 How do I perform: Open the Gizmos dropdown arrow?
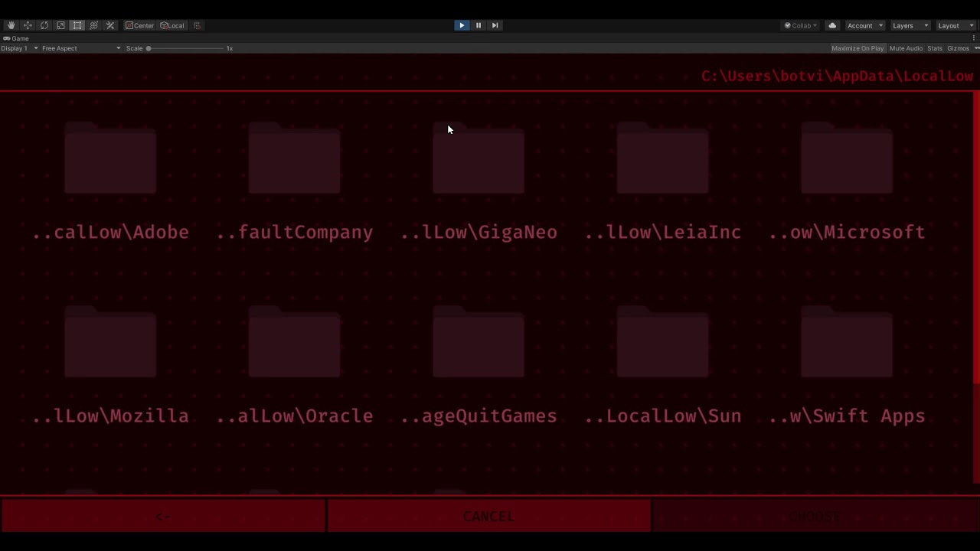(977, 48)
